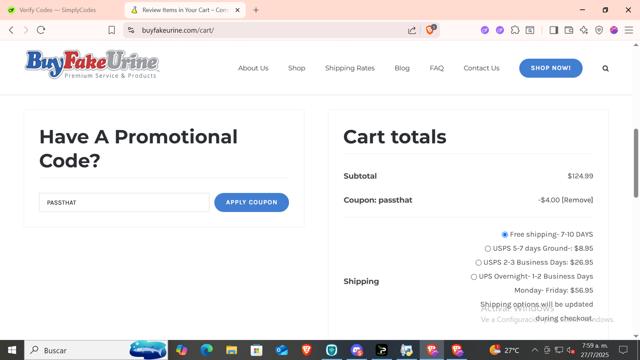Open the Contact Us page
The width and height of the screenshot is (640, 360).
point(481,68)
